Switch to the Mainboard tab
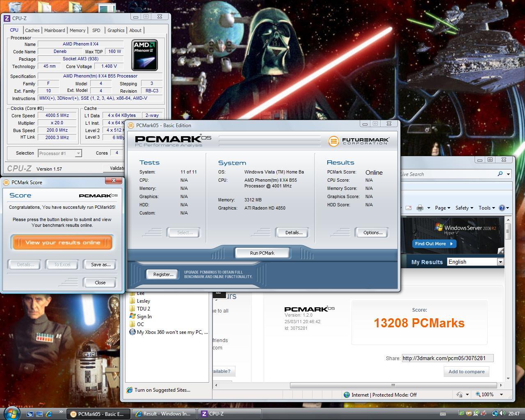 (x=55, y=30)
